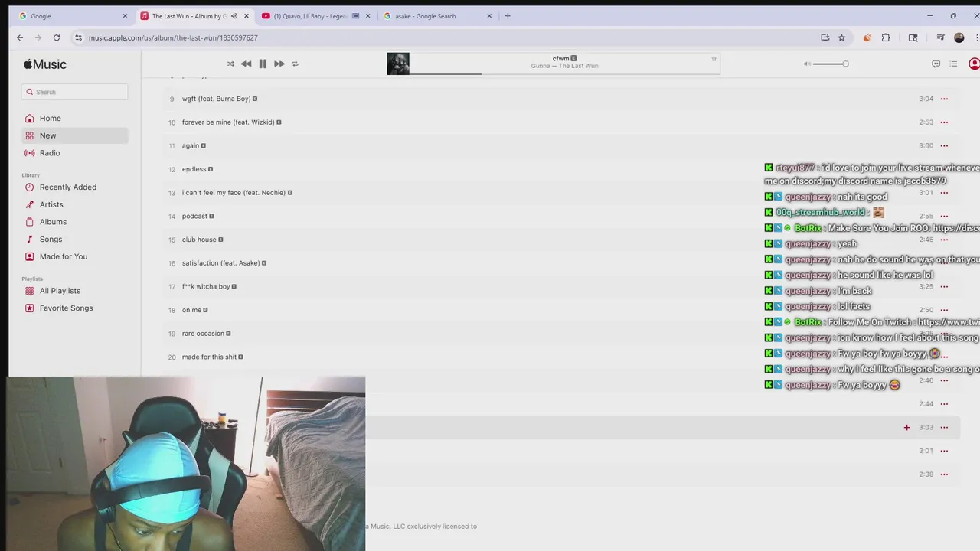980x551 pixels.
Task: Skip forward to the next track
Action: tap(279, 64)
